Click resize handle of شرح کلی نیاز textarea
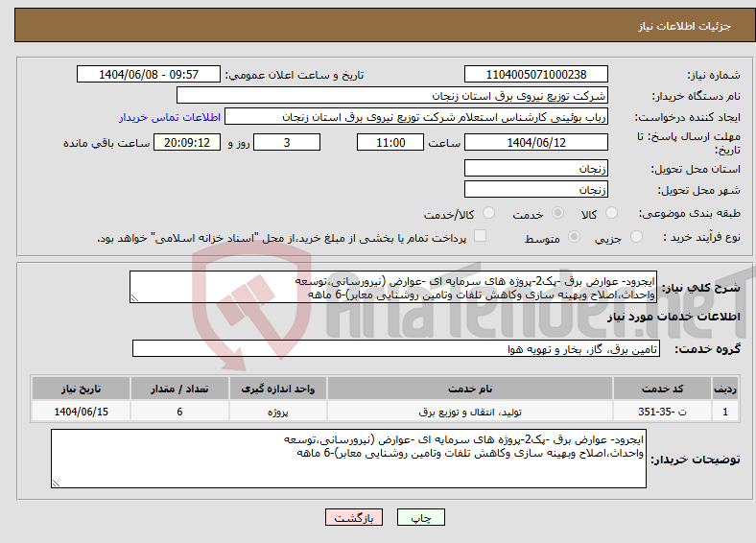756x543 pixels. point(134,298)
